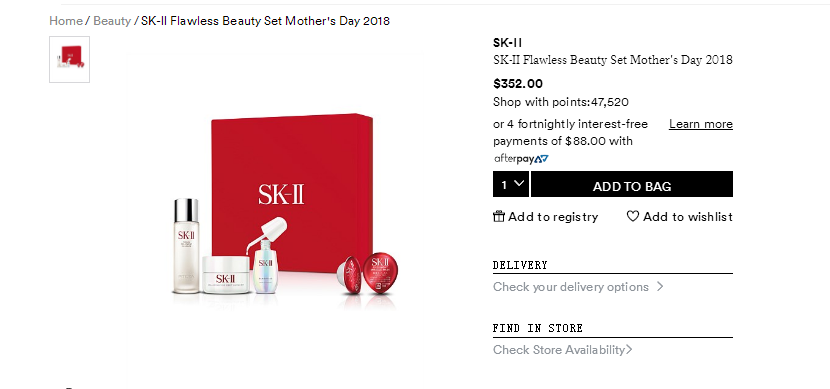Open Check Store Availability
This screenshot has height=389, width=830.
click(563, 349)
